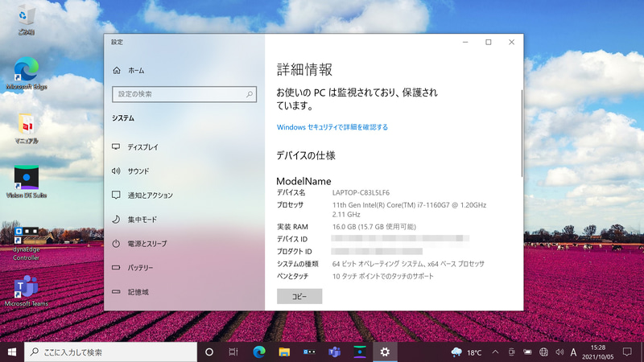The height and width of the screenshot is (362, 644).
Task: Show hidden system tray icons
Action: coord(495,352)
